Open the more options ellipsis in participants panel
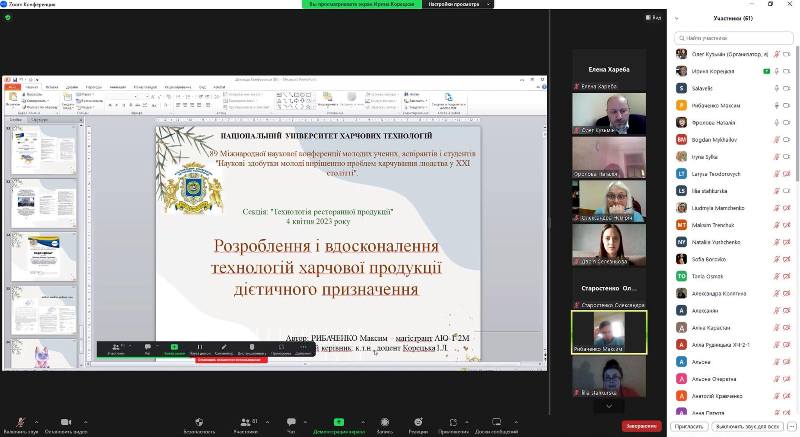This screenshot has height=437, width=800. click(792, 426)
